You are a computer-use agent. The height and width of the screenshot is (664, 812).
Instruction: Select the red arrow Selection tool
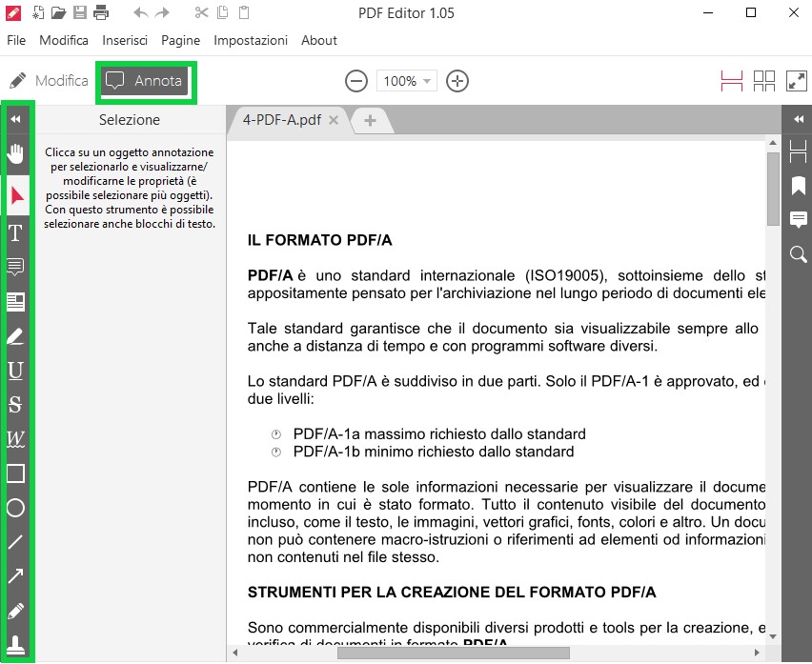(x=17, y=195)
